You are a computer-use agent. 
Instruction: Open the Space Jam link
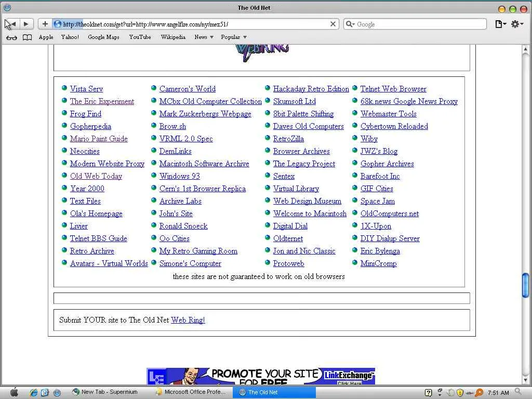[378, 201]
